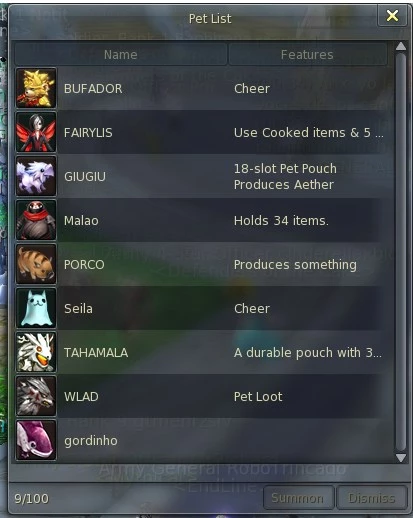Click the FAIRYLIS red-winged fairy icon
The image size is (413, 518).
pyautogui.click(x=36, y=132)
